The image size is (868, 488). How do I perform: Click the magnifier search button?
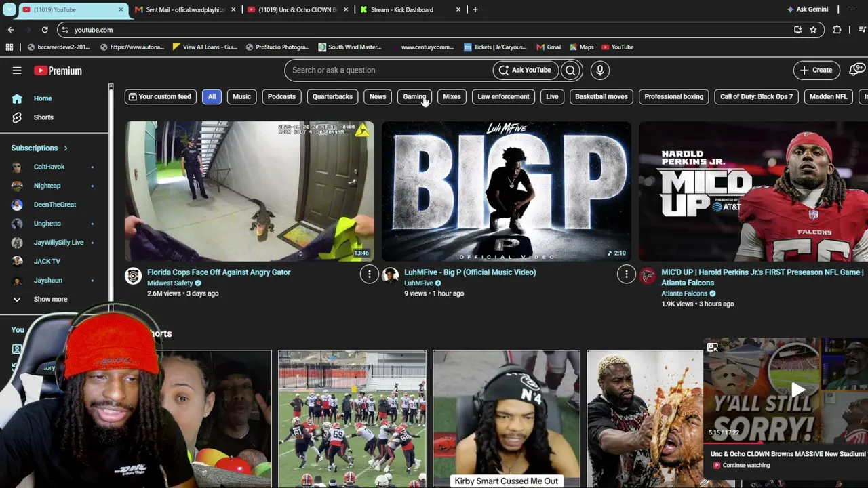pos(570,70)
